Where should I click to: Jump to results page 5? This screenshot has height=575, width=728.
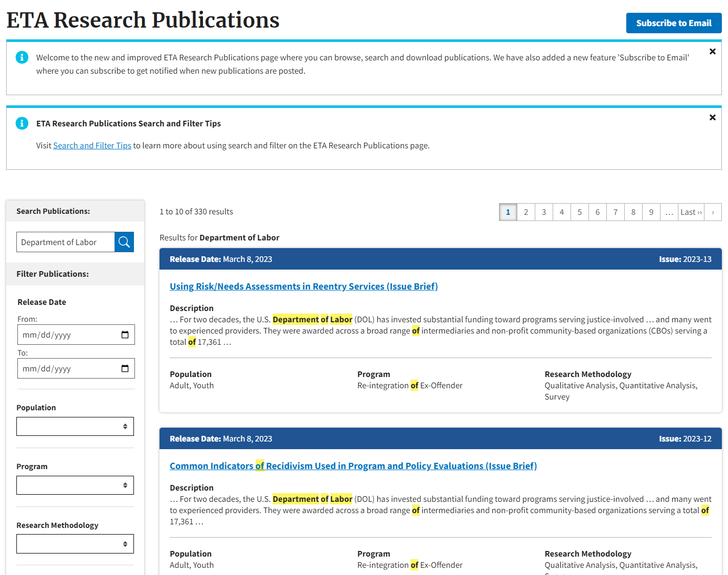579,212
